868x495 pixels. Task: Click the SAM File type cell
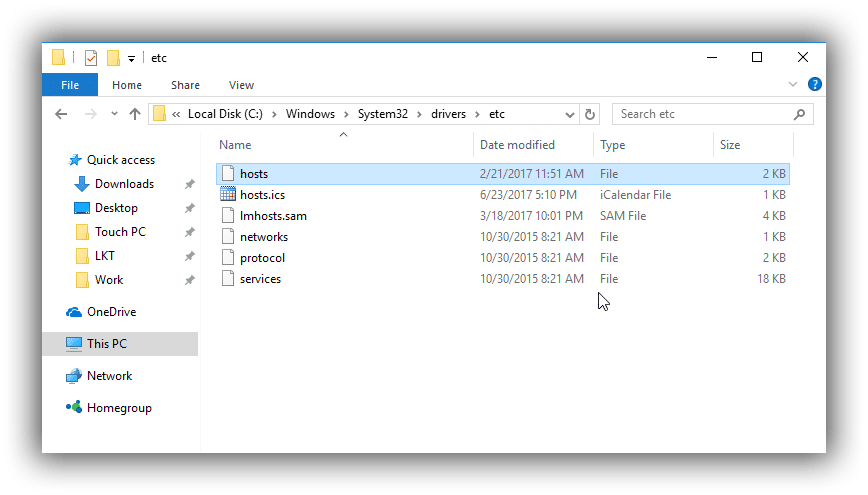tap(623, 216)
